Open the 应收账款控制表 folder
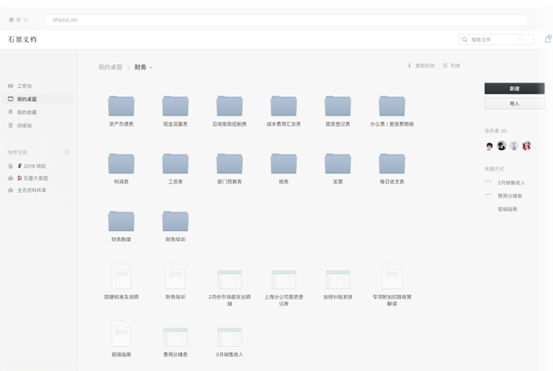 pos(229,106)
